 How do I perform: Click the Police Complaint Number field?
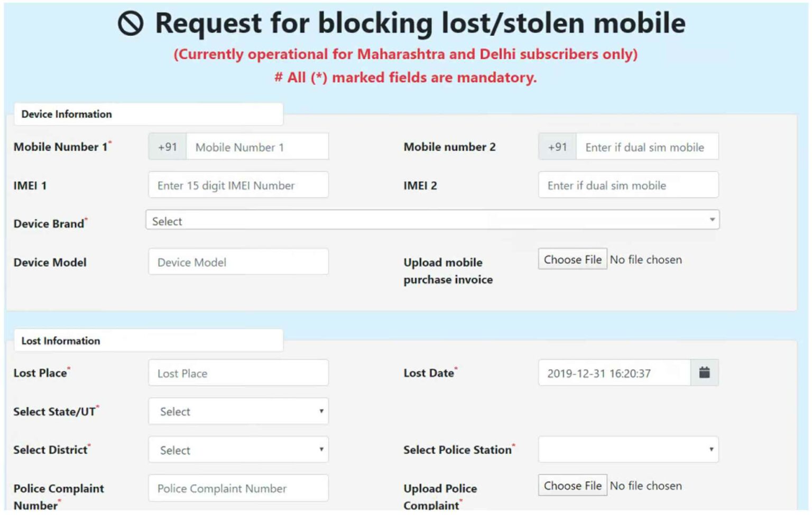point(238,489)
